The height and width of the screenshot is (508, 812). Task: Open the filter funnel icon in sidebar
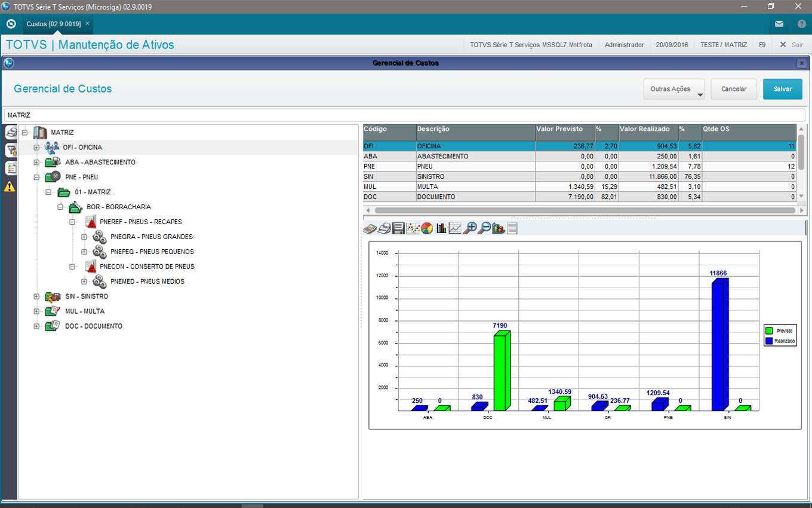click(11, 151)
